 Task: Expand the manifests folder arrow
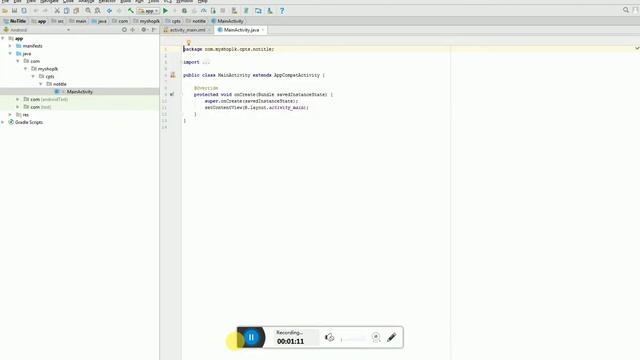(x=10, y=46)
